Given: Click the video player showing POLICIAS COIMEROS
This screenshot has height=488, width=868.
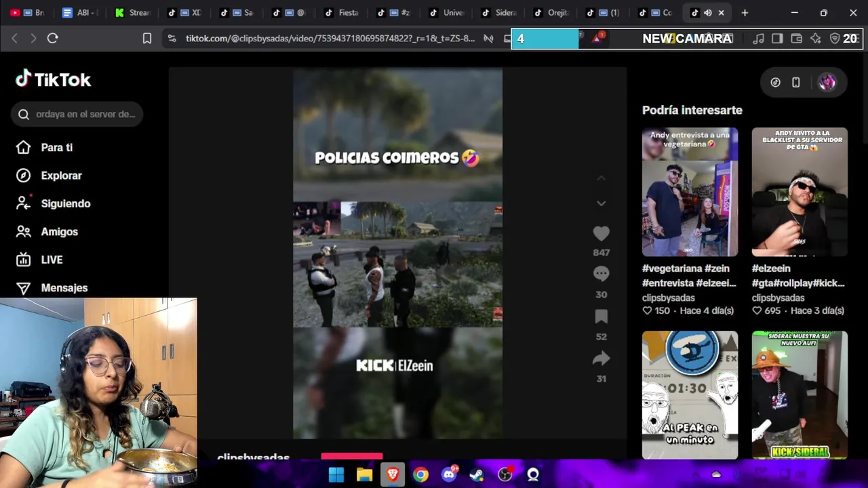Looking at the screenshot, I should click(397, 254).
